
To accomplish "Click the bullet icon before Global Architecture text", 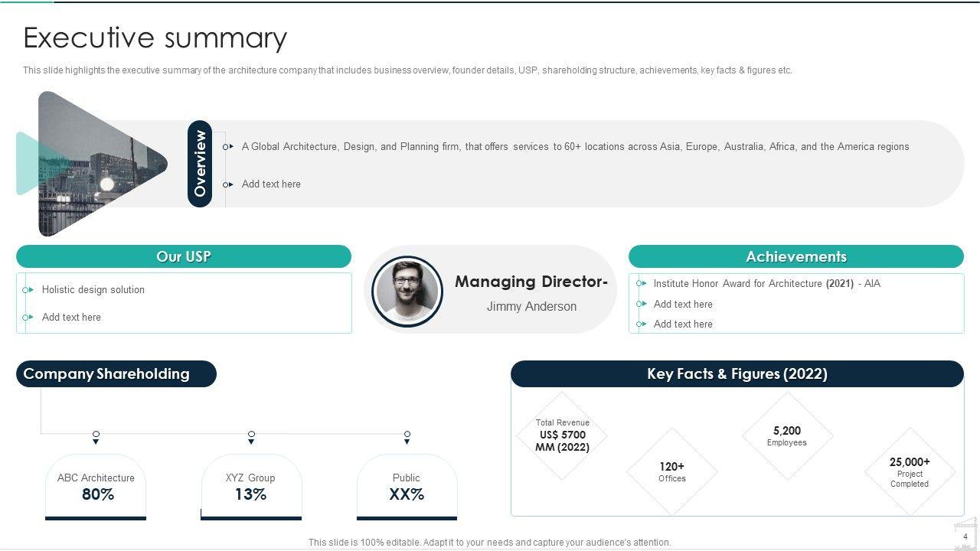I will tap(227, 147).
